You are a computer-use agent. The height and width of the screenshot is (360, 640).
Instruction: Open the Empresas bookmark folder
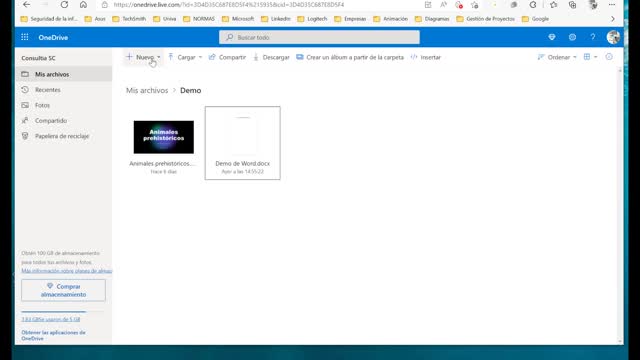click(x=350, y=19)
